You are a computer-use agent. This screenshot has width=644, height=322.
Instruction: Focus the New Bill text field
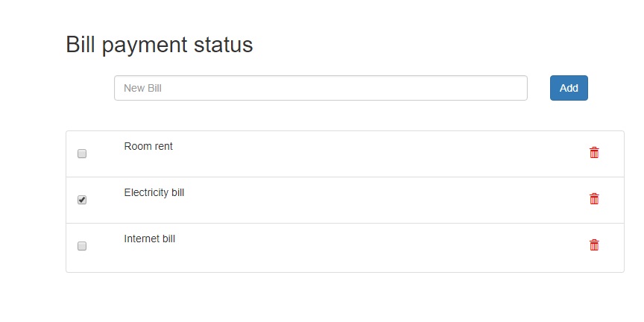click(x=321, y=88)
